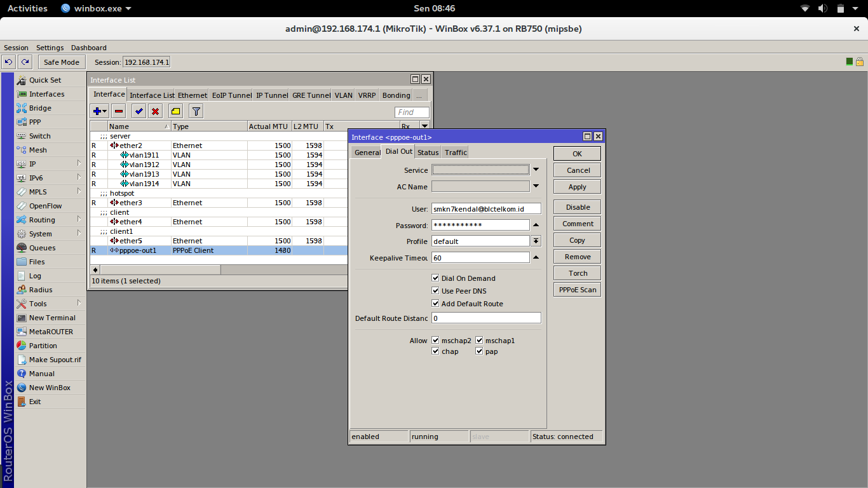Click the red minus remove icon
This screenshot has height=488, width=868.
(x=119, y=111)
